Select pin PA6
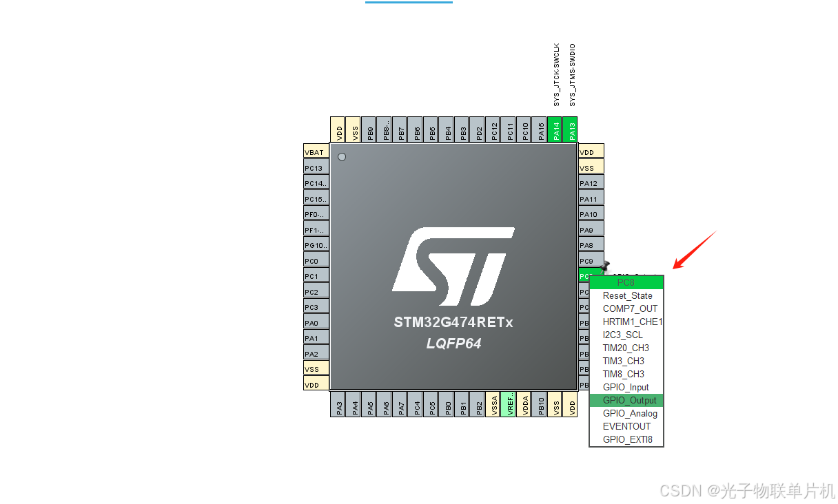This screenshot has height=504, width=838. coord(385,404)
